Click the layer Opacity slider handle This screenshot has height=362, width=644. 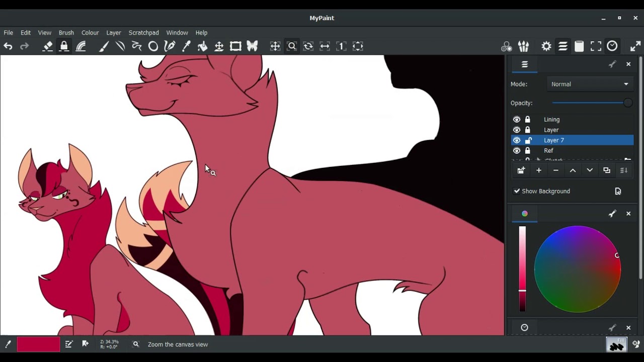pyautogui.click(x=627, y=103)
